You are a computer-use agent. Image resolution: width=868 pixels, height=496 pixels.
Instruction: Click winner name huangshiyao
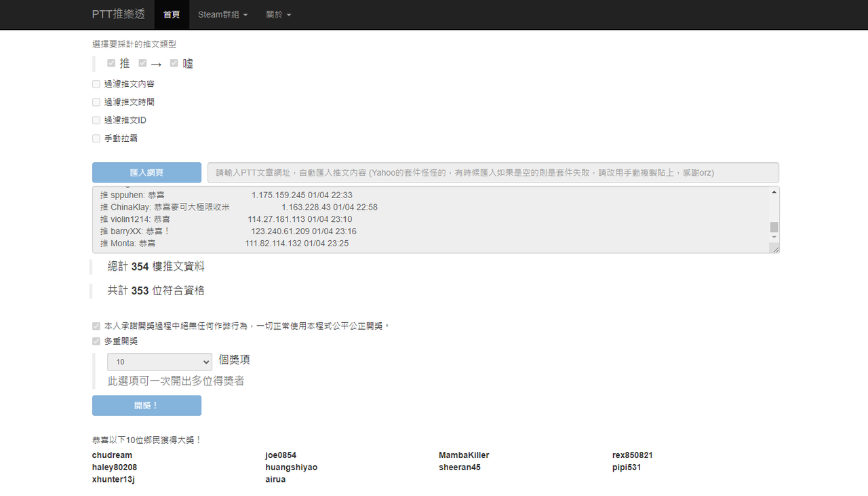(292, 468)
